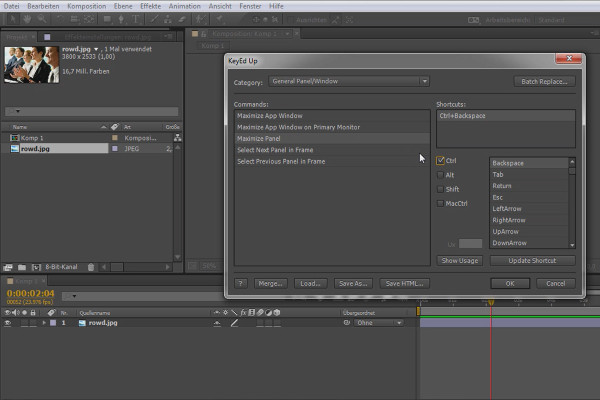600x400 pixels.
Task: Click audio speaker column icon in timeline
Action: pos(16,313)
